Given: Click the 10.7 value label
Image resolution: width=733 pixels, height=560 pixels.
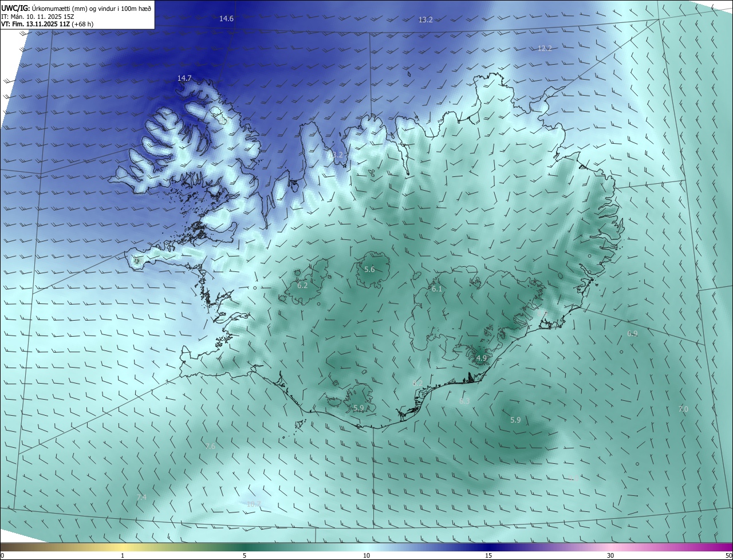Looking at the screenshot, I should click(254, 504).
